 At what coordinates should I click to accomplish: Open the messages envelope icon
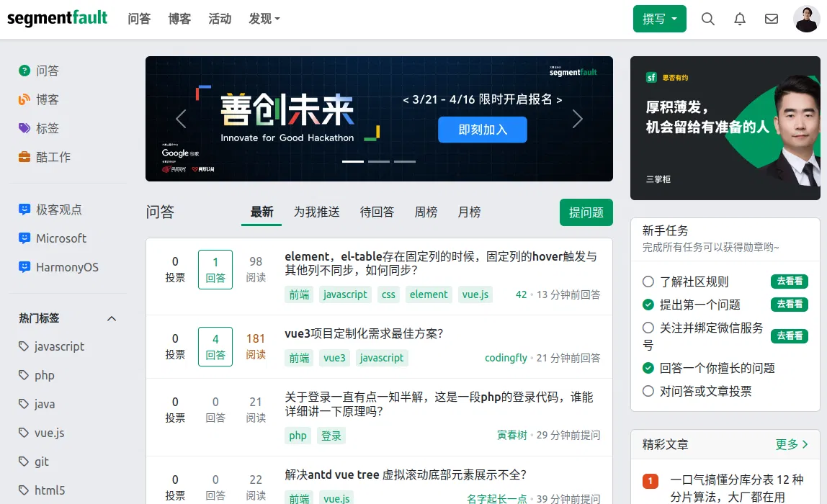click(x=772, y=19)
